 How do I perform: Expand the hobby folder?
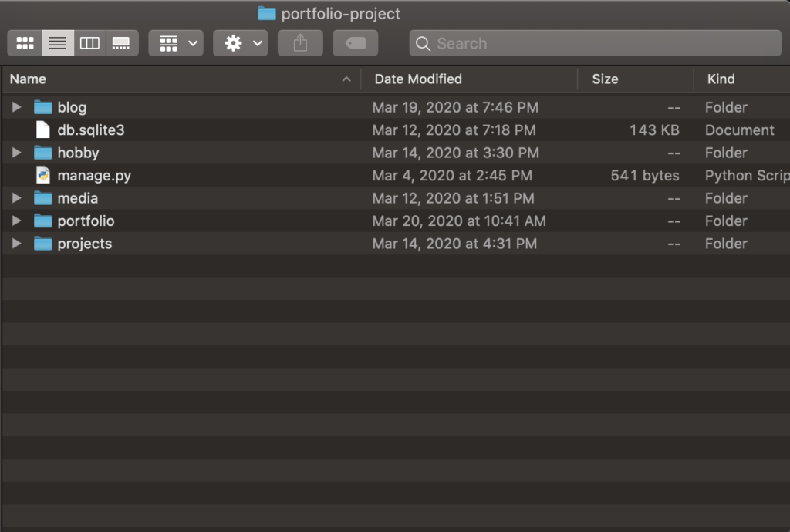17,152
